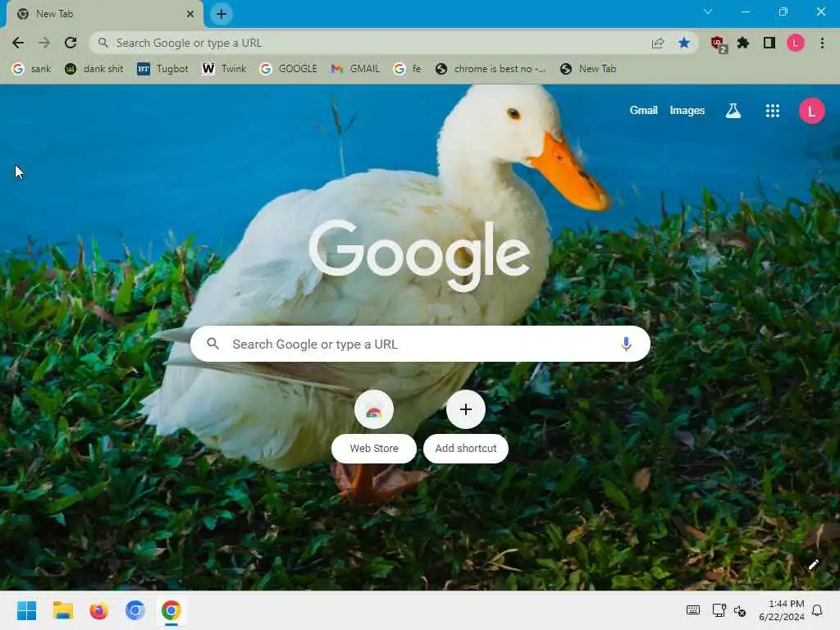Click the Add shortcut plus icon
Viewport: 840px width, 630px height.
click(466, 410)
